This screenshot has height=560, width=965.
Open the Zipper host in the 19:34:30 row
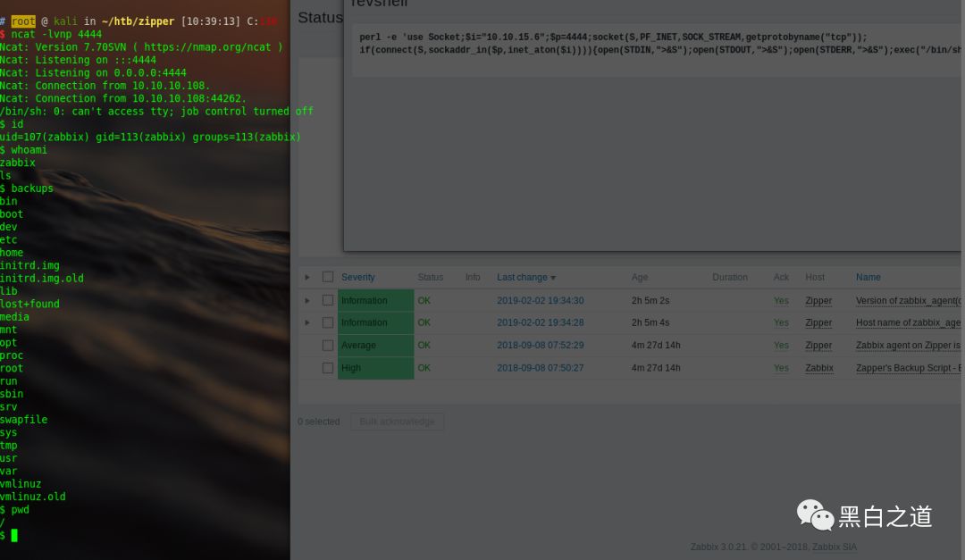coord(818,300)
